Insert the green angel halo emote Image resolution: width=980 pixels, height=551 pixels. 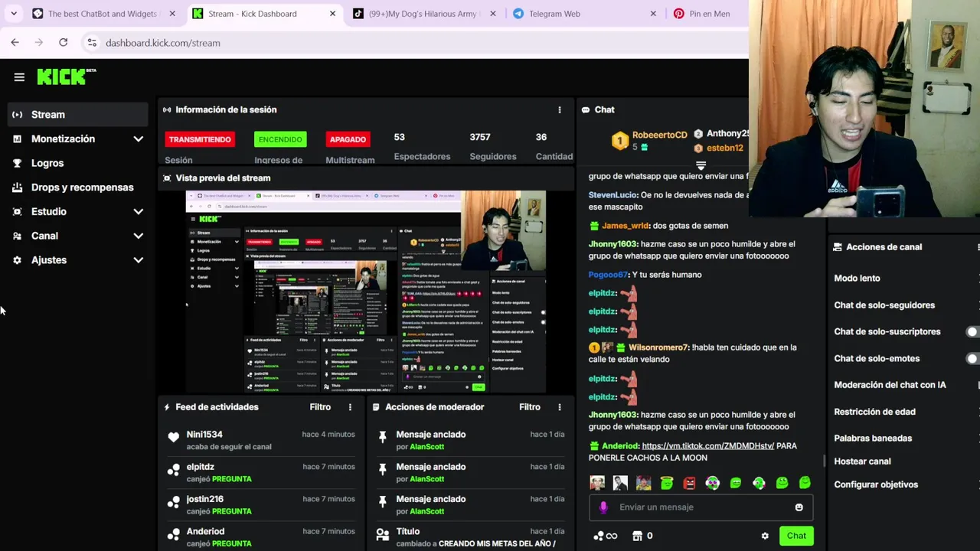(x=667, y=483)
